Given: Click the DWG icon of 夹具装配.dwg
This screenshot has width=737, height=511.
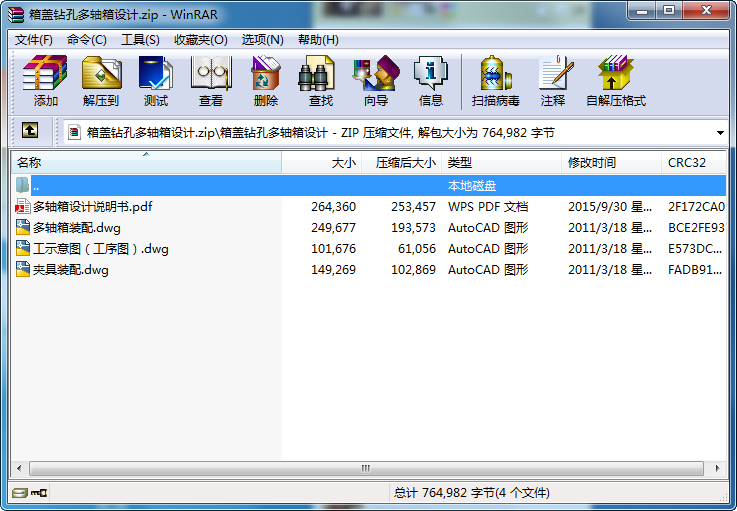Looking at the screenshot, I should [23, 270].
